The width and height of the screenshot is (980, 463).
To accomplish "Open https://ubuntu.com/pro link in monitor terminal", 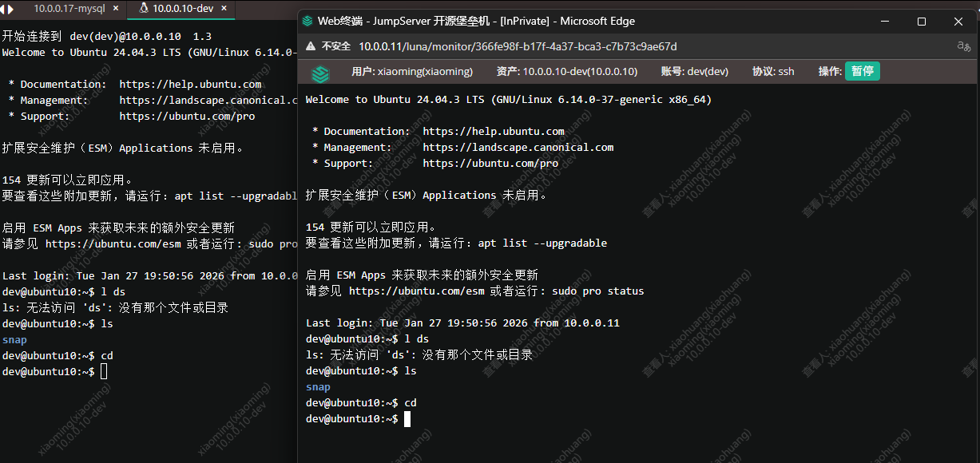I will (x=490, y=163).
